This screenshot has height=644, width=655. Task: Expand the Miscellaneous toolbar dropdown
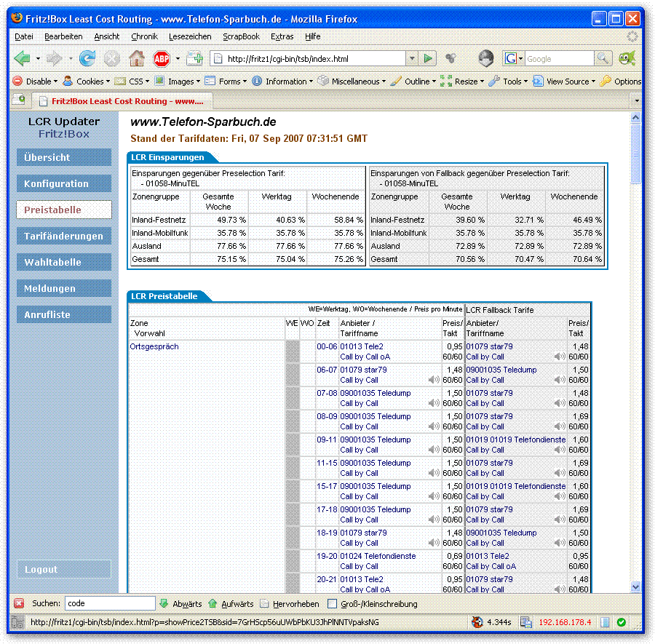click(384, 82)
